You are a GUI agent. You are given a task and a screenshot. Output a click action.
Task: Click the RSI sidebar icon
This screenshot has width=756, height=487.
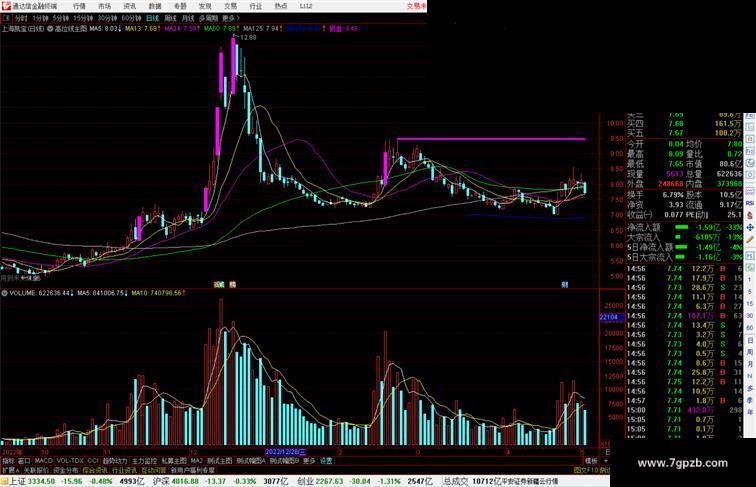[750, 203]
